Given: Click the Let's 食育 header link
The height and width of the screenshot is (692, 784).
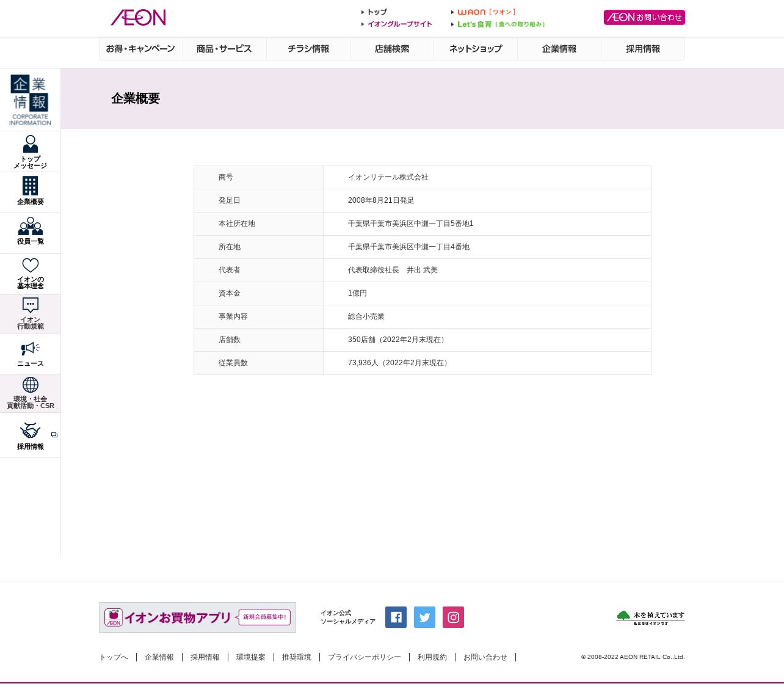Looking at the screenshot, I should tap(498, 24).
